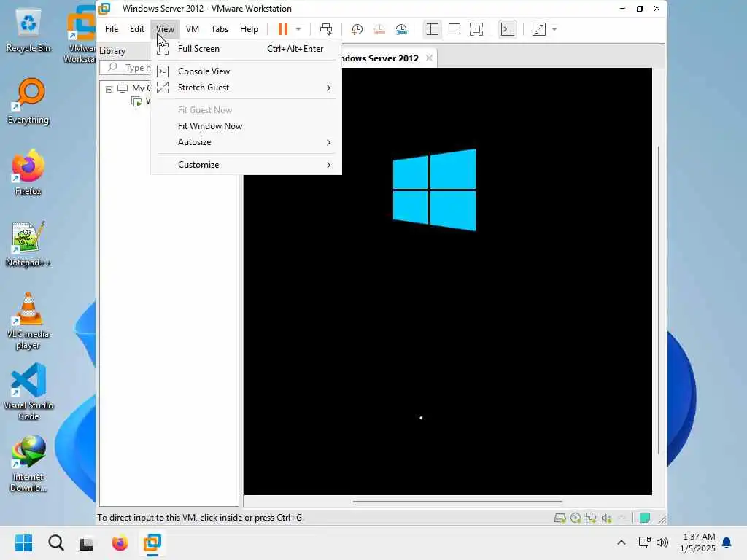Select the running VM icon in Library tree
747x560 pixels.
point(136,101)
